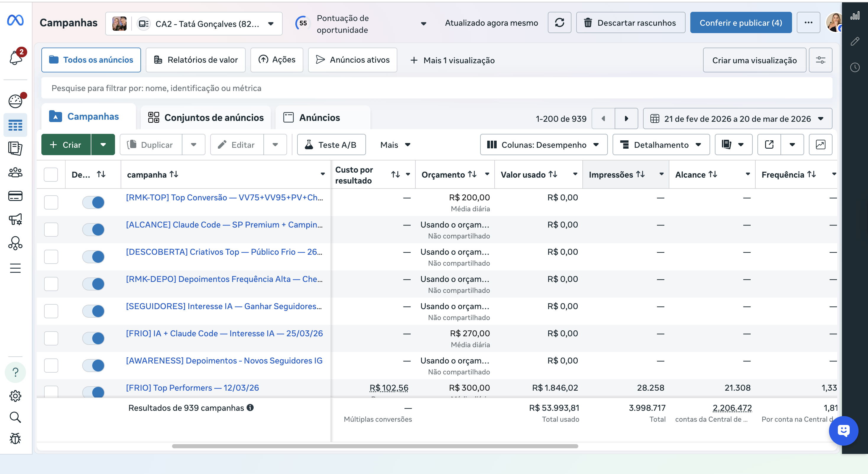Click the charts analysis icon at toolbar's right end

[821, 145]
